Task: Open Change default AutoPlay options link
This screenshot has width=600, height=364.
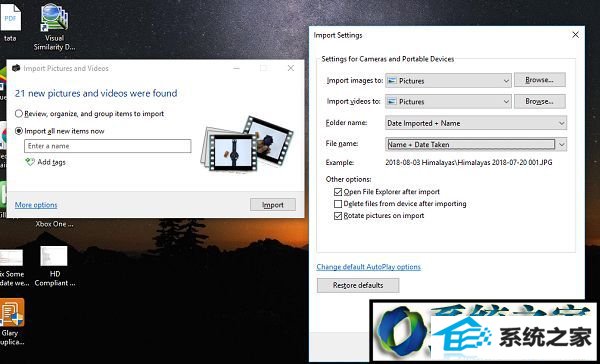Action: (x=368, y=267)
